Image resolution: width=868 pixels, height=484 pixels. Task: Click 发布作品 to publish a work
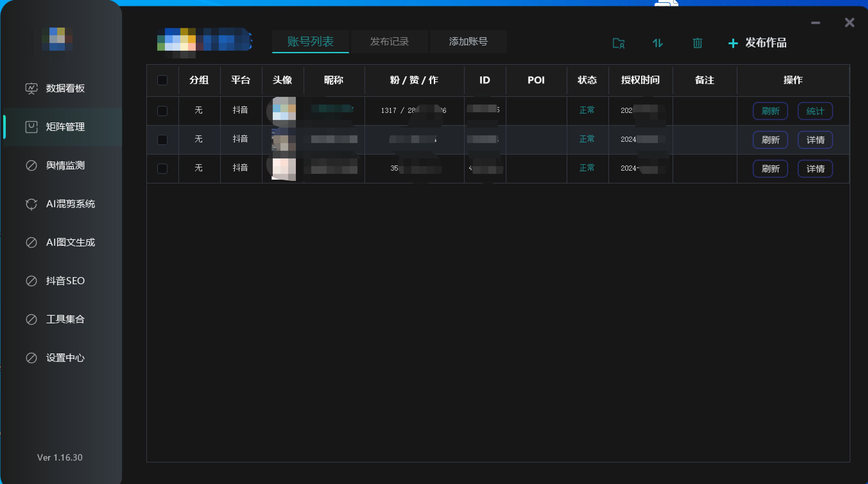[x=758, y=43]
